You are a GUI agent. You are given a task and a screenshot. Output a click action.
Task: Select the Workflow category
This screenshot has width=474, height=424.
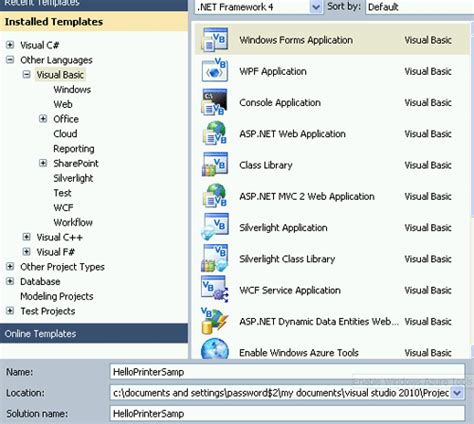click(73, 222)
